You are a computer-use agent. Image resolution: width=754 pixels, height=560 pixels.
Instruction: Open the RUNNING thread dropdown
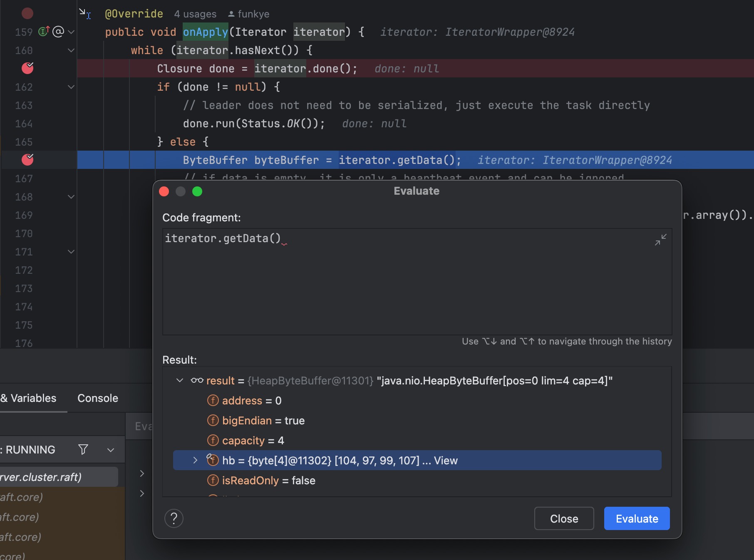coord(111,450)
